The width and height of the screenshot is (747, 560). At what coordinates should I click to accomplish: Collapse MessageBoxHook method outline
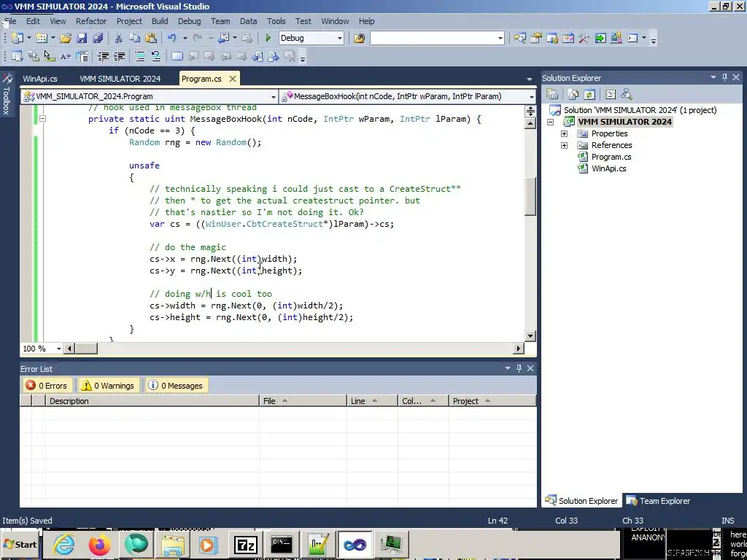pyautogui.click(x=42, y=119)
